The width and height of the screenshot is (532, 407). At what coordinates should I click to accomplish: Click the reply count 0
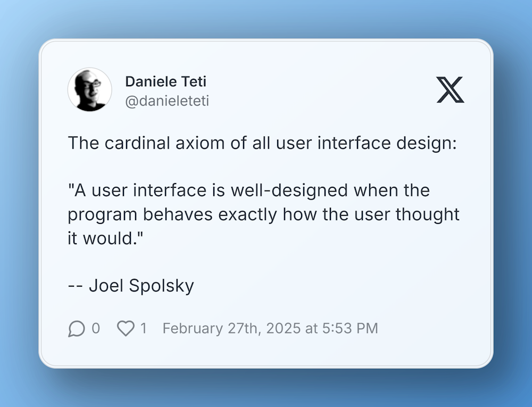coord(96,328)
